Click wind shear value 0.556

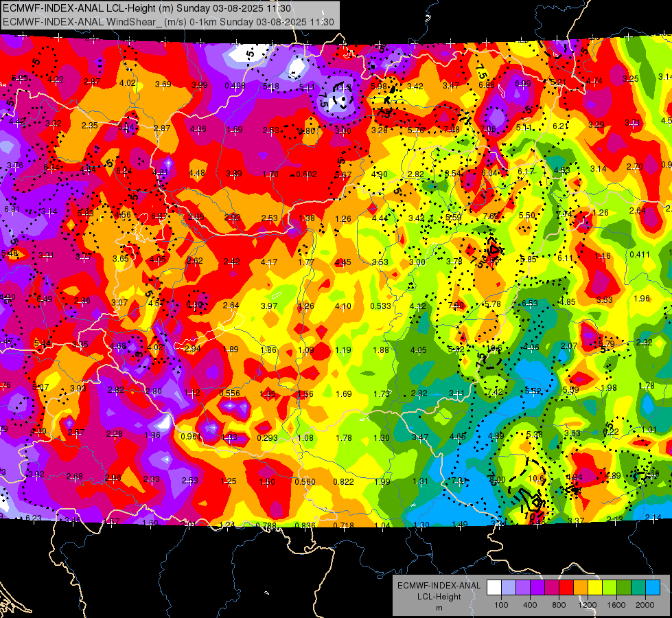(x=230, y=393)
